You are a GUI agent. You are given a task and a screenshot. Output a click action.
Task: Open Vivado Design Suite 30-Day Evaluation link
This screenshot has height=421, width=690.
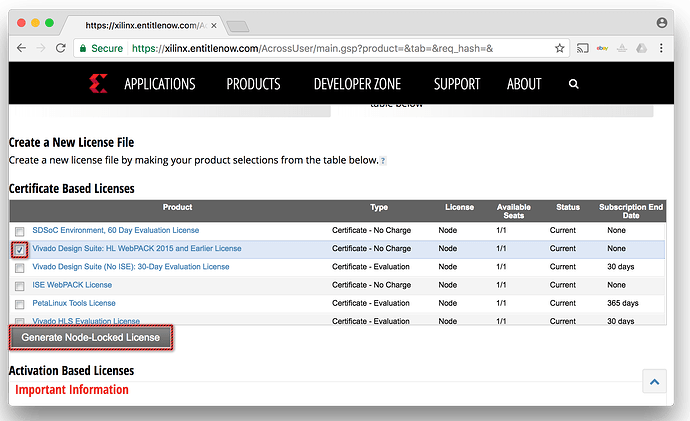(130, 267)
